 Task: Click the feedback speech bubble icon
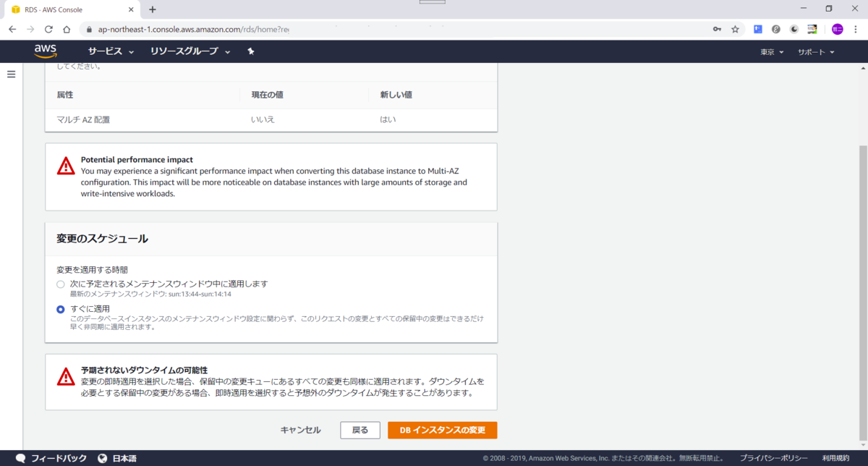(x=21, y=459)
